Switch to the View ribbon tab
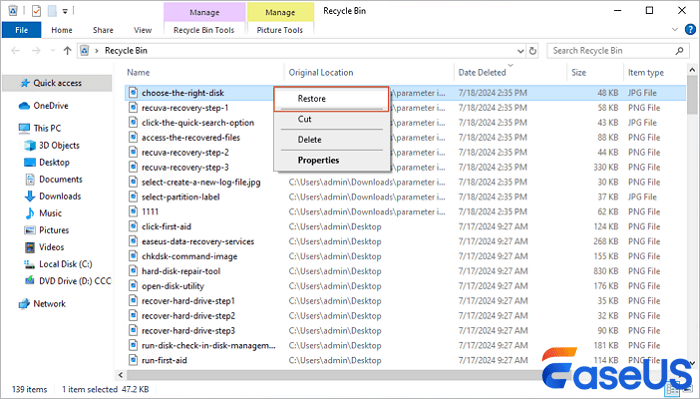Image resolution: width=700 pixels, height=399 pixels. click(142, 30)
